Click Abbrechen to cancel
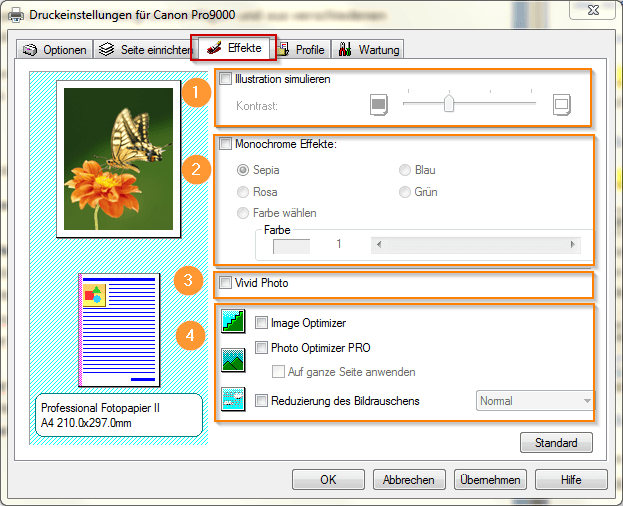623x506 pixels. 409,479
